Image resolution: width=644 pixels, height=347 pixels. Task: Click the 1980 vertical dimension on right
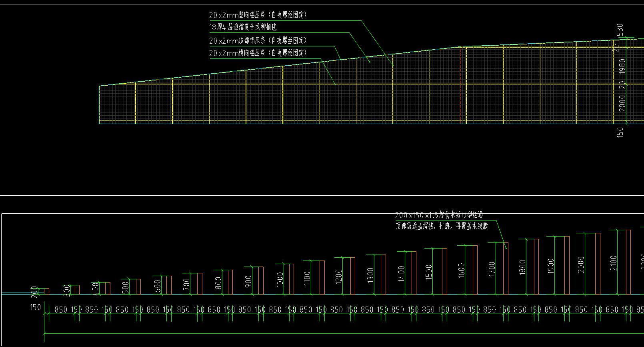[622, 66]
